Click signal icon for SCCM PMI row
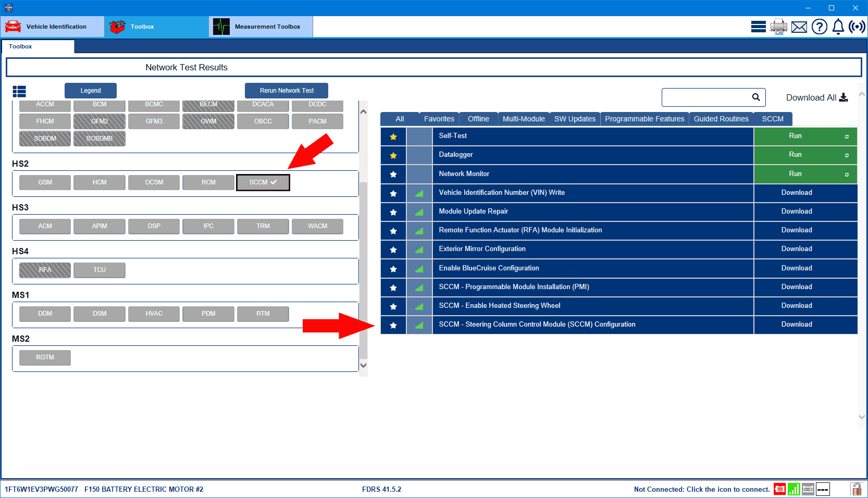The height and width of the screenshot is (498, 868). pos(419,288)
